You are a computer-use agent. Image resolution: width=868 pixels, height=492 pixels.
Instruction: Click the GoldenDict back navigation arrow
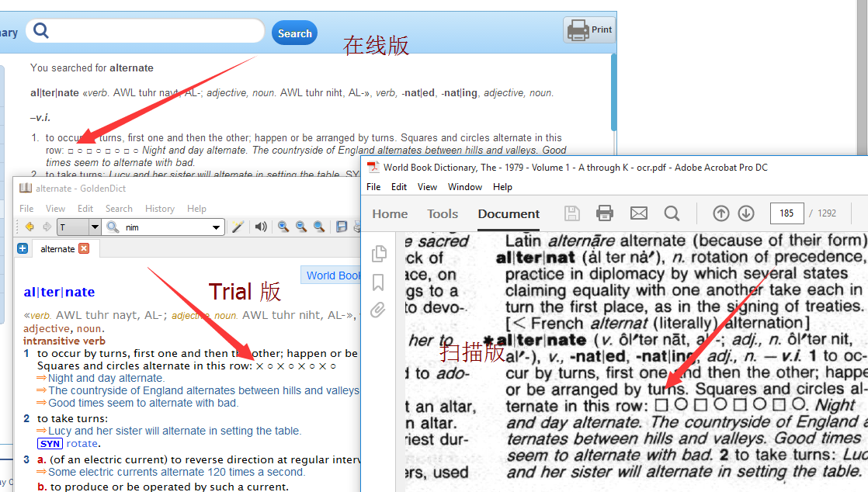(x=30, y=227)
